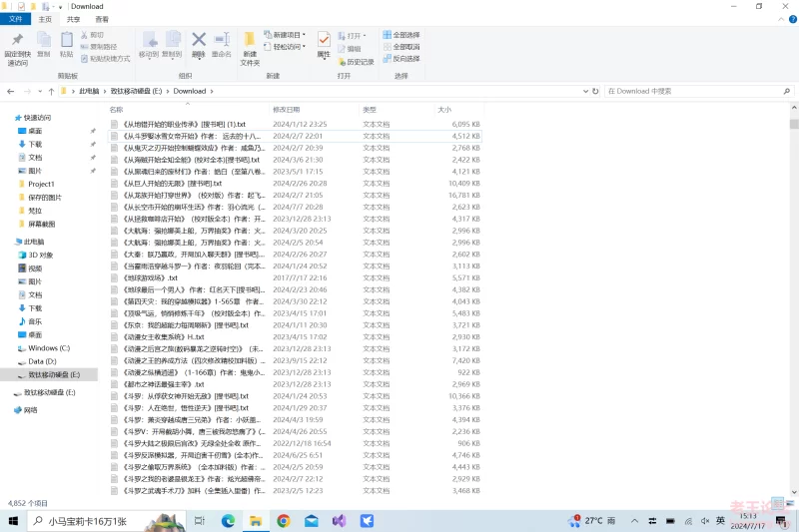799x532 pixels.
Task: Open the 新建项目 dropdown
Action: point(286,35)
